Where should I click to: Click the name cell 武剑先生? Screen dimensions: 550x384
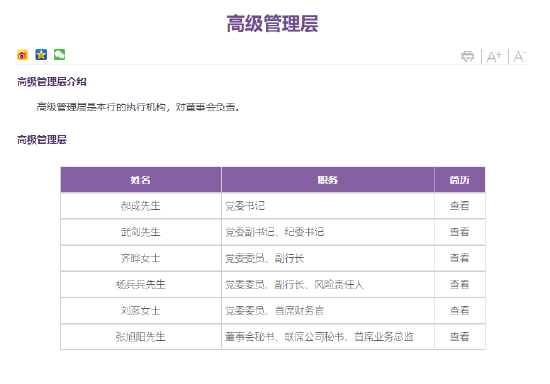coord(141,232)
